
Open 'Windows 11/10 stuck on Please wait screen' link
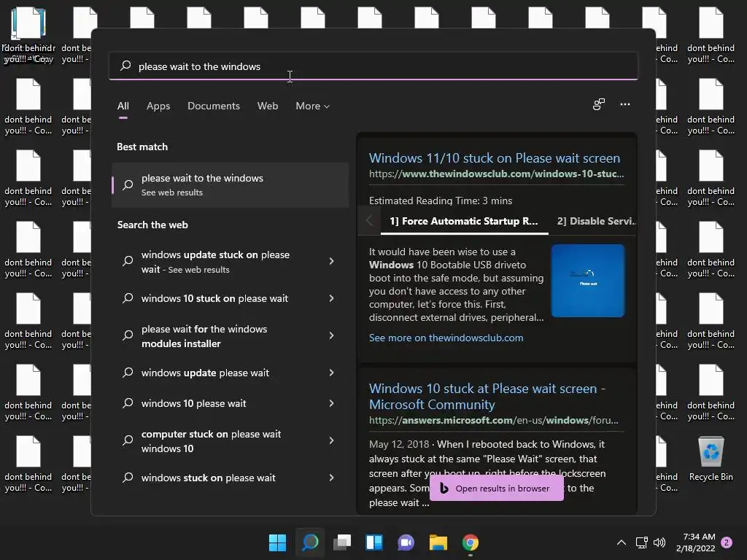pos(495,158)
